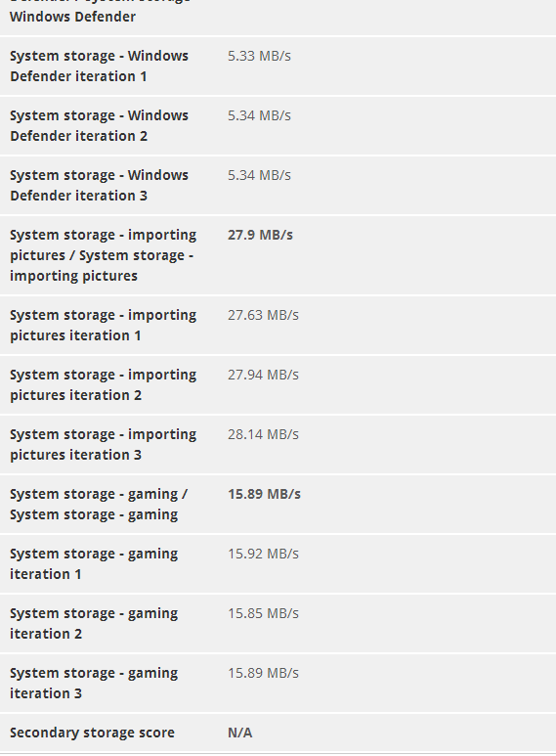
Task: Select the bold 15.89 MB/s value
Action: point(264,494)
